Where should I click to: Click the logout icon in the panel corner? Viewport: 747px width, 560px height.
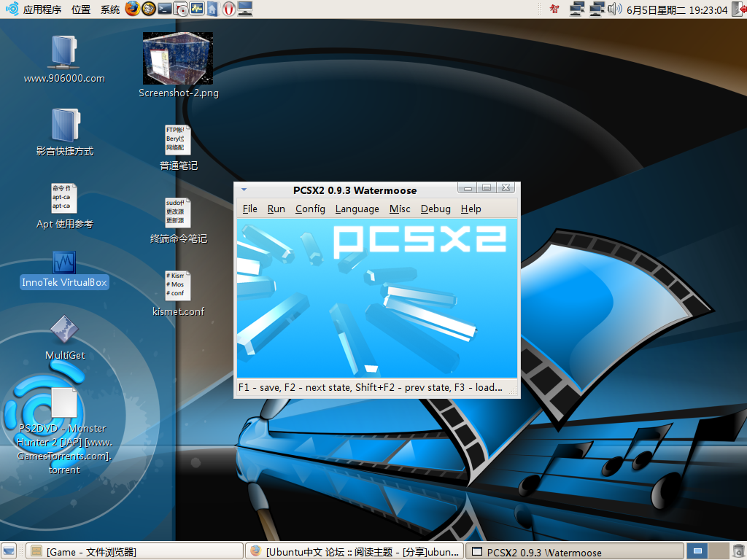pyautogui.click(x=740, y=9)
